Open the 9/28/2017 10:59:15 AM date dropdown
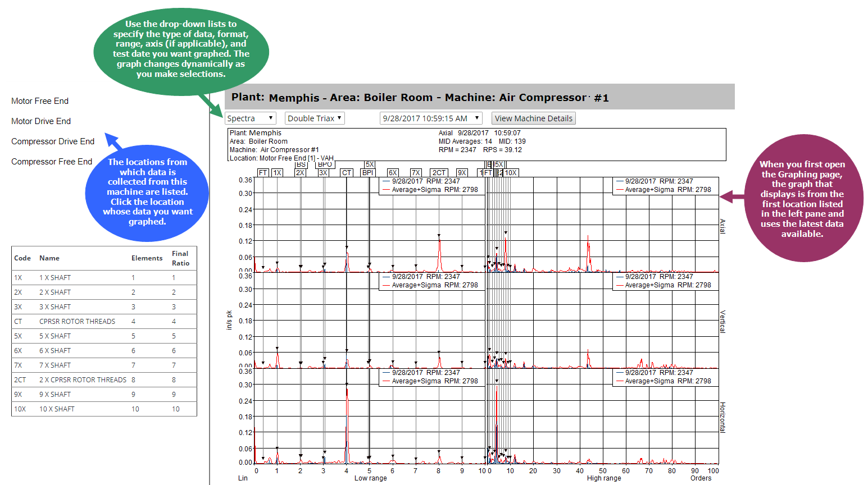The image size is (868, 485). point(431,118)
